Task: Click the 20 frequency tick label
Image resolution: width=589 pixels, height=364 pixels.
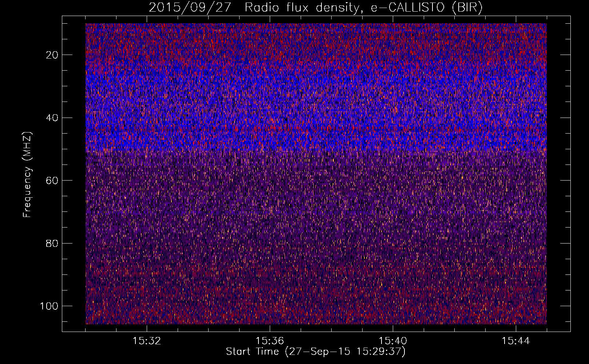Action: point(52,55)
